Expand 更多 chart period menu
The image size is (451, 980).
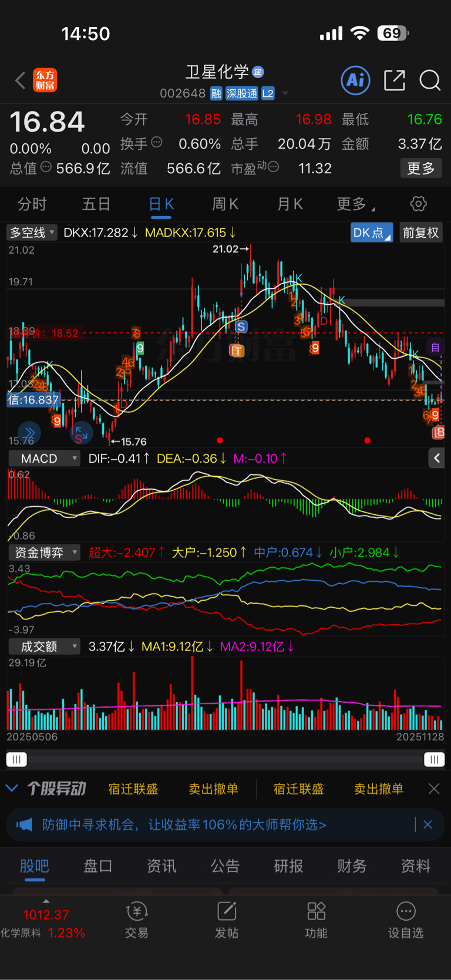point(355,204)
